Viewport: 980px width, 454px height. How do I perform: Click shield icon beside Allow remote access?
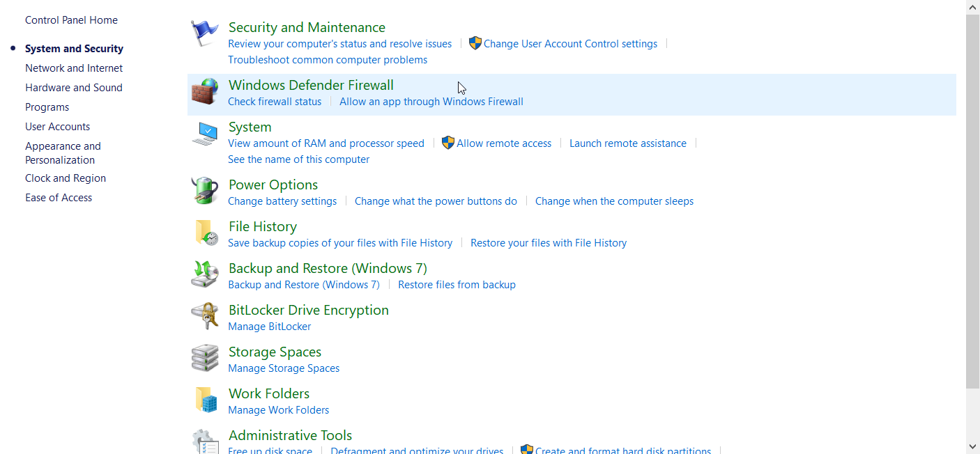448,143
